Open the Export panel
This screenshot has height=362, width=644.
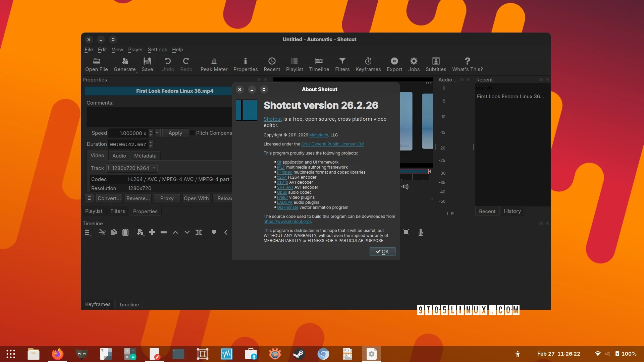coord(394,64)
